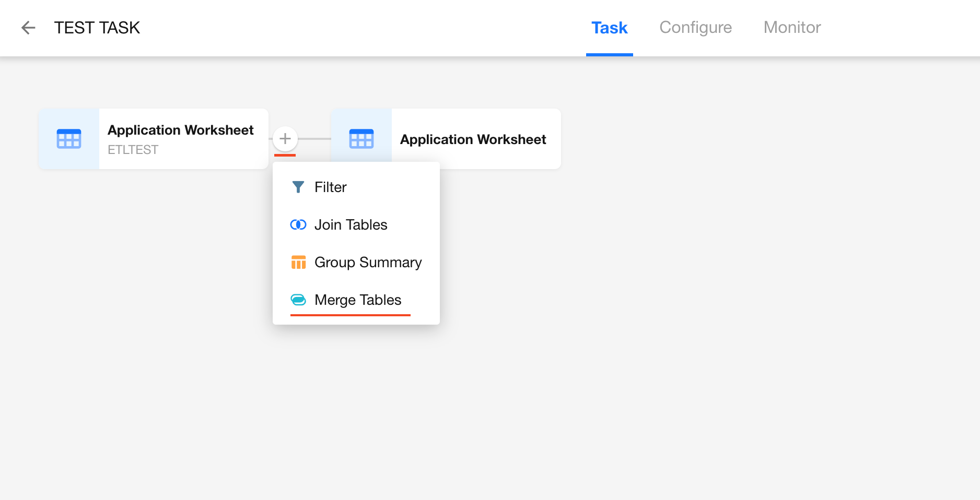Select Join Tables menu option
Image resolution: width=980 pixels, height=500 pixels.
tap(351, 225)
